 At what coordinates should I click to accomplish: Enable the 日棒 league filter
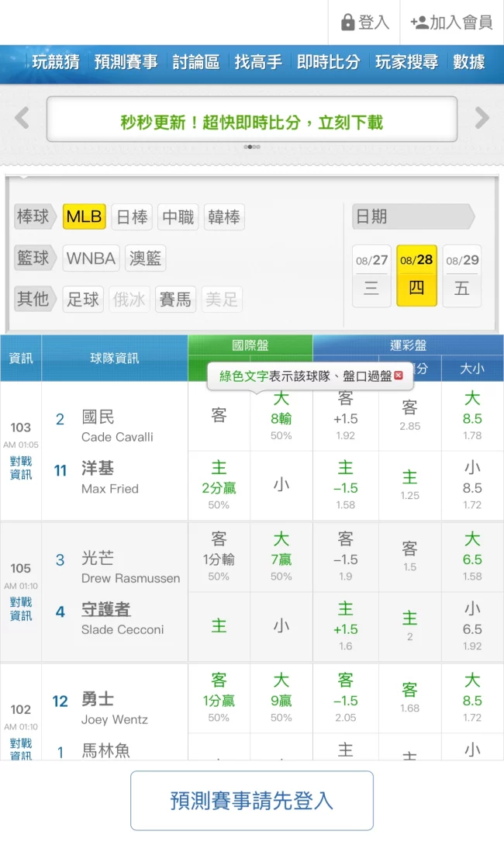point(131,217)
